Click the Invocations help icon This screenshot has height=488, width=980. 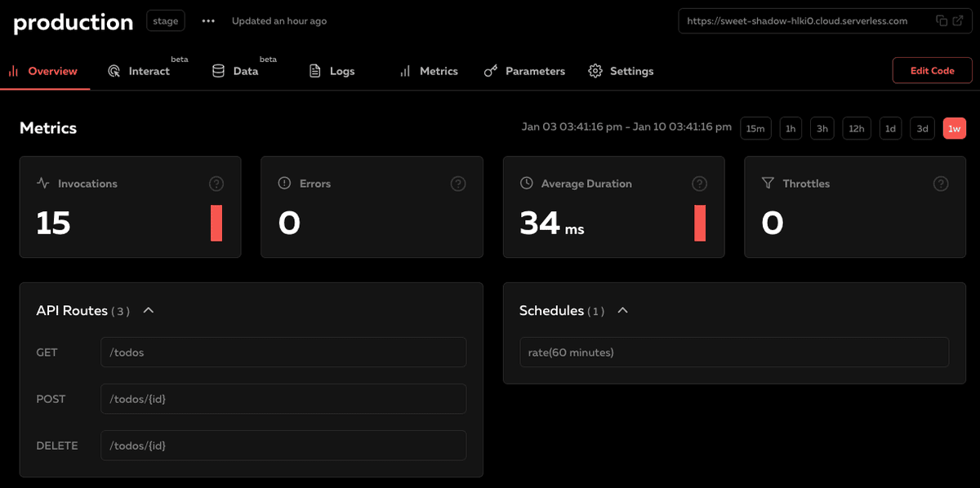coord(216,184)
